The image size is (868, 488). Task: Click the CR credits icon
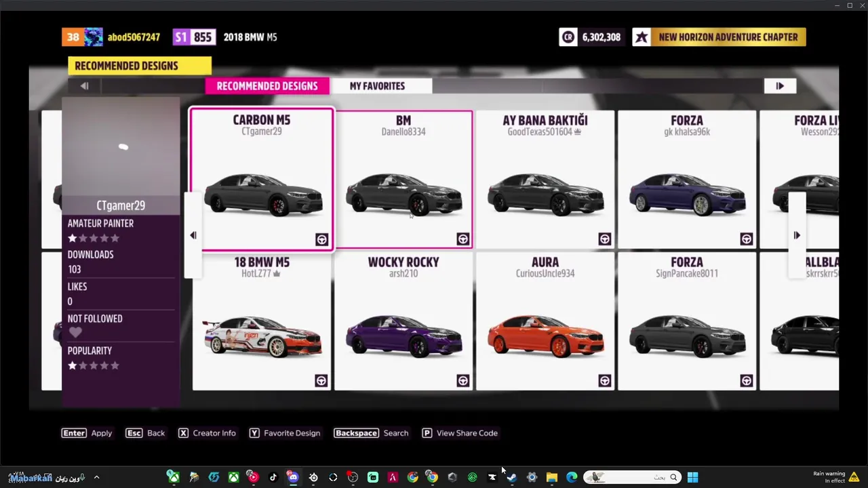tap(568, 37)
